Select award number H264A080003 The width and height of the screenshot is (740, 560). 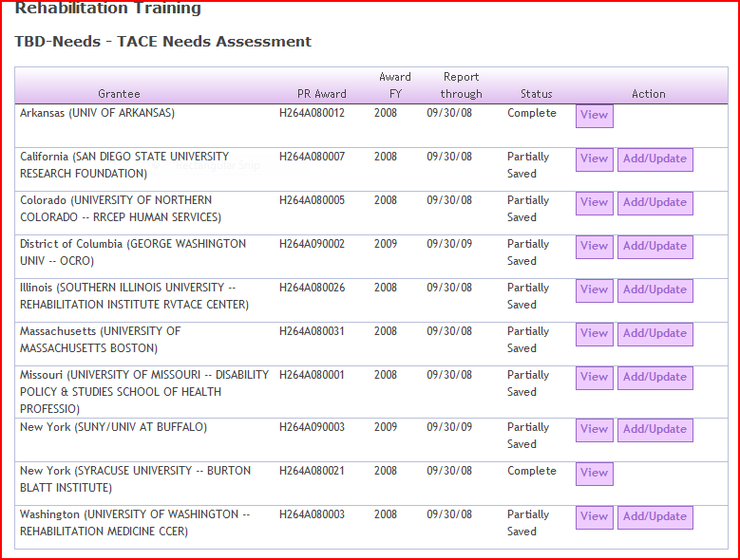pyautogui.click(x=312, y=514)
